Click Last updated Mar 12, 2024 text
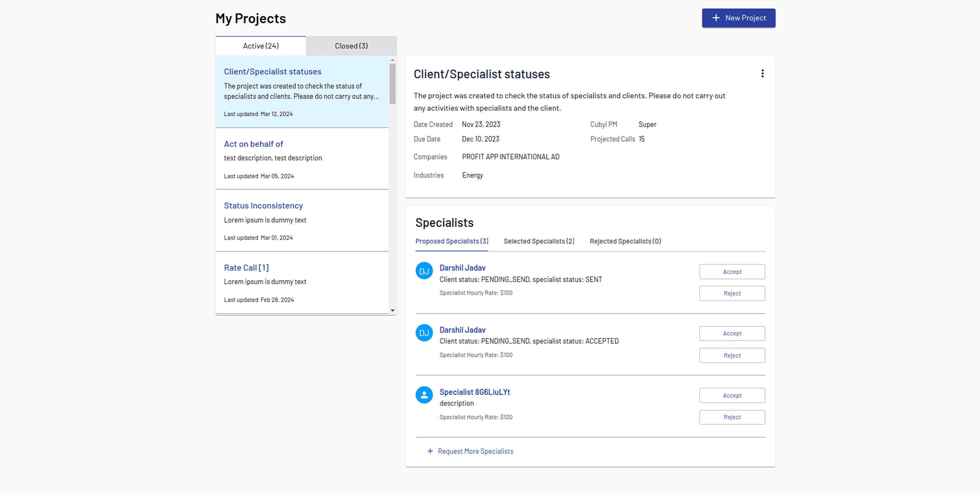Viewport: 980px width, 493px height. click(x=258, y=114)
